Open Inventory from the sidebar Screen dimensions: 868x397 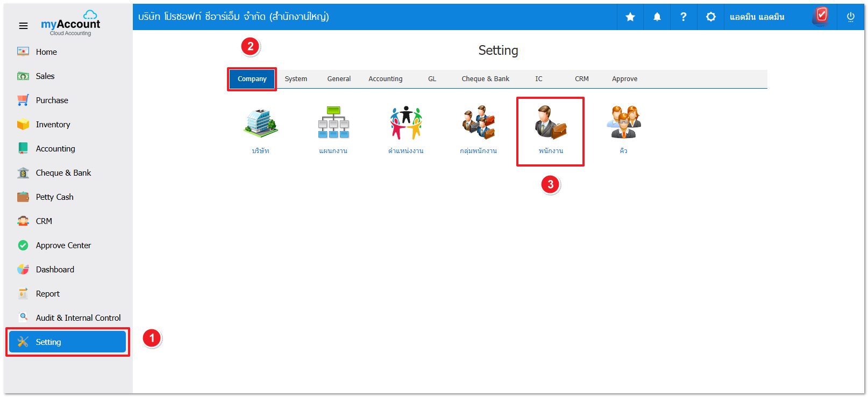pos(53,125)
